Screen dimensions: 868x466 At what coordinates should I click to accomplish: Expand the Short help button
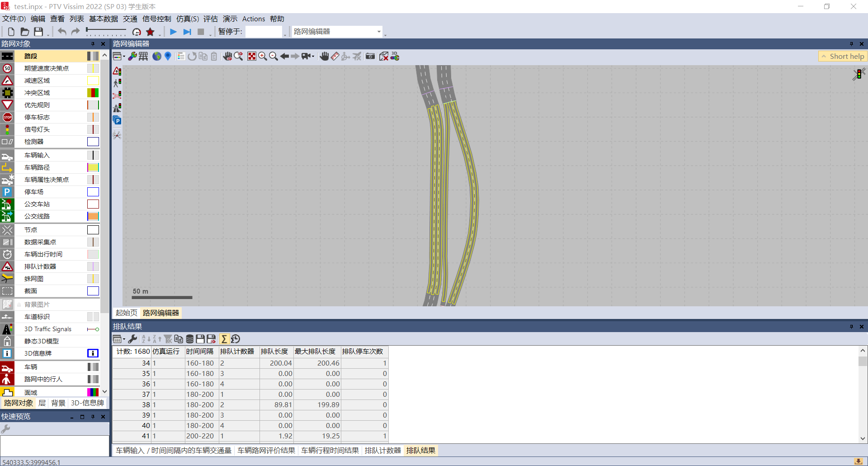point(843,56)
